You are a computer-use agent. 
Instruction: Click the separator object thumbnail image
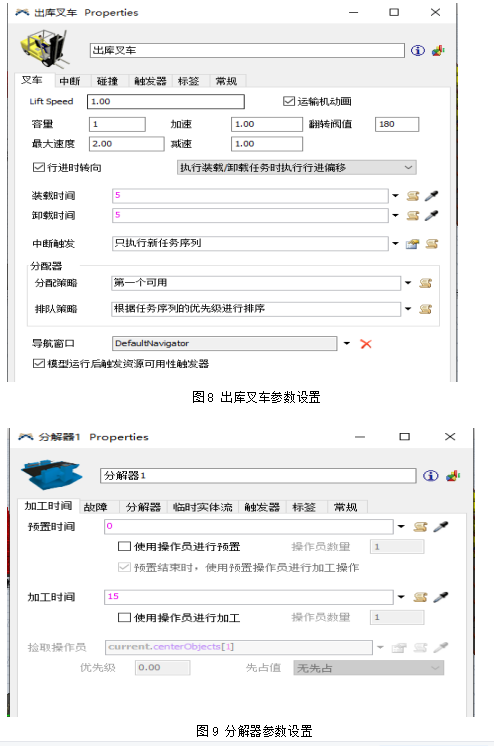click(x=51, y=474)
